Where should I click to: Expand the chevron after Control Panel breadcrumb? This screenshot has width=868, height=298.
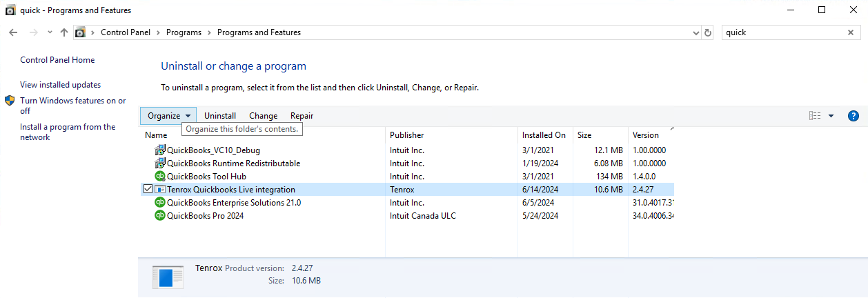(x=158, y=32)
